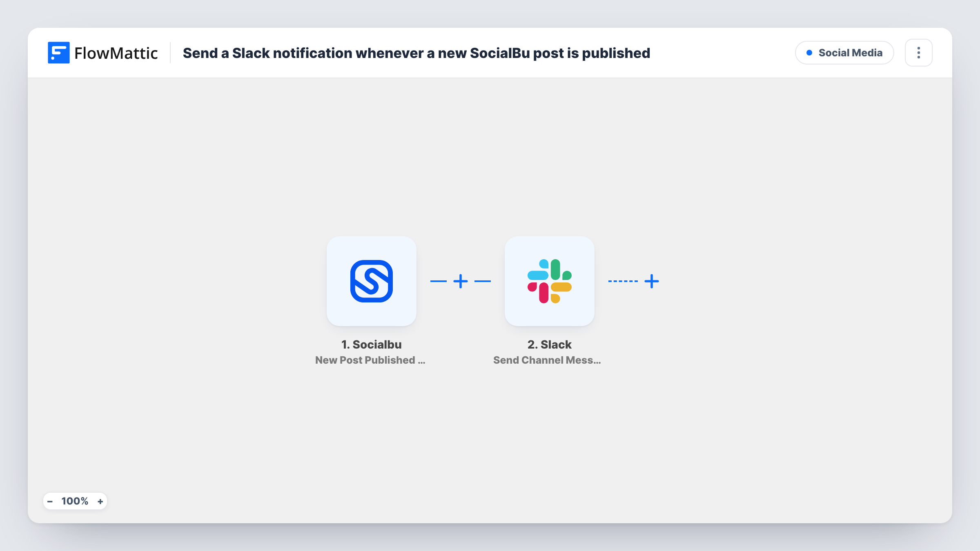
Task: Click the FlowMattic logo
Action: (x=102, y=53)
